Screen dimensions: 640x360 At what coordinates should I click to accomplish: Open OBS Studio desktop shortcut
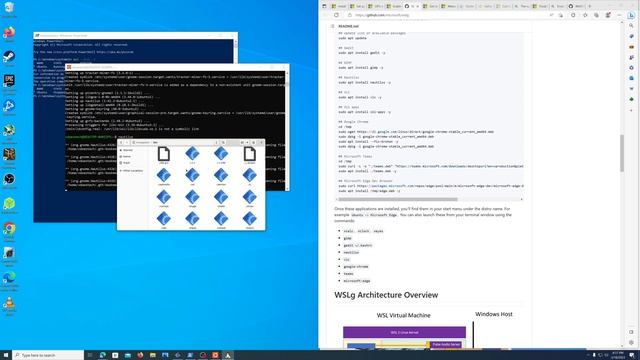point(9,180)
